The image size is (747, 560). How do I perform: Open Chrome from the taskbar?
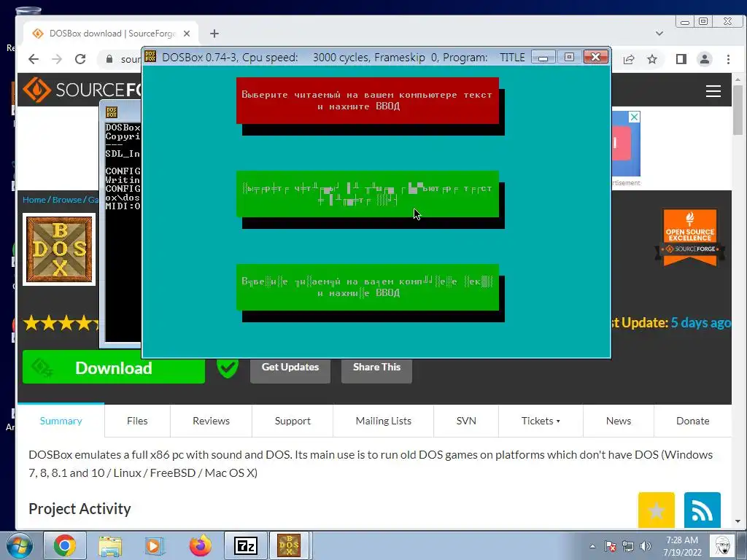pyautogui.click(x=64, y=545)
